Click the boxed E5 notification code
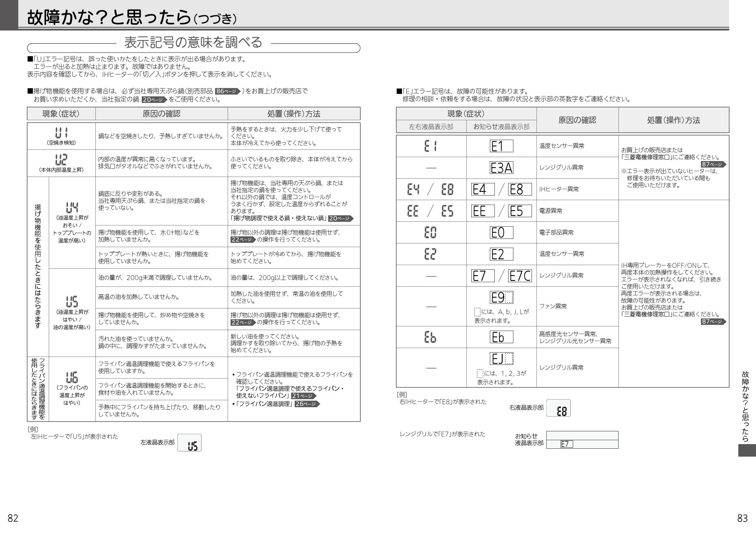The image size is (756, 535). pyautogui.click(x=520, y=211)
